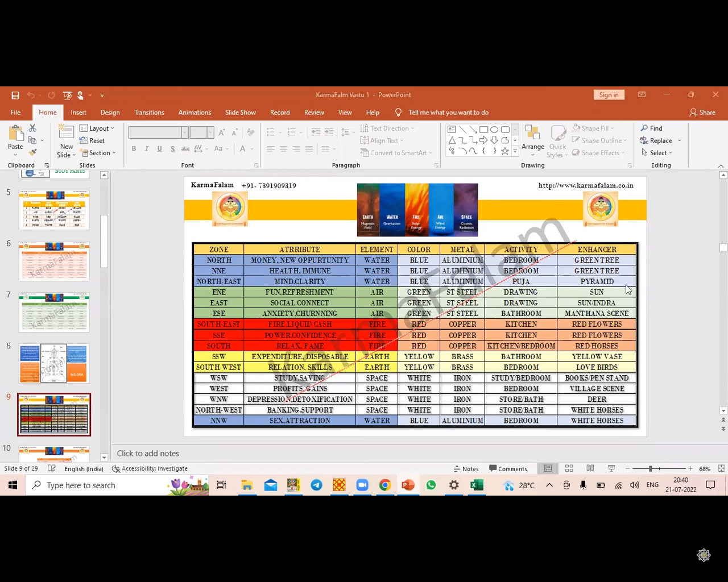
Task: Switch to Slide Sorter view icon
Action: [x=569, y=469]
